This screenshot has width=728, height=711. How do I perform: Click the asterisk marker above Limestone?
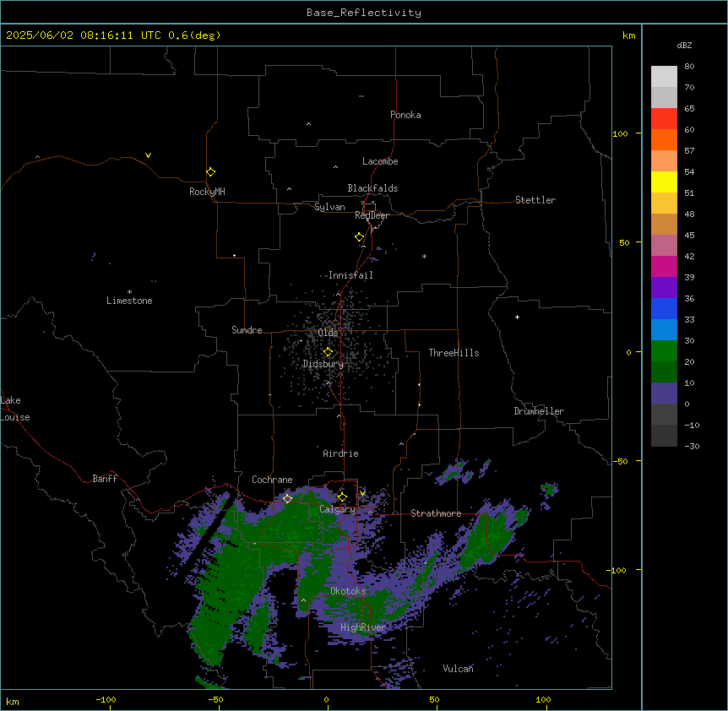pos(129,291)
